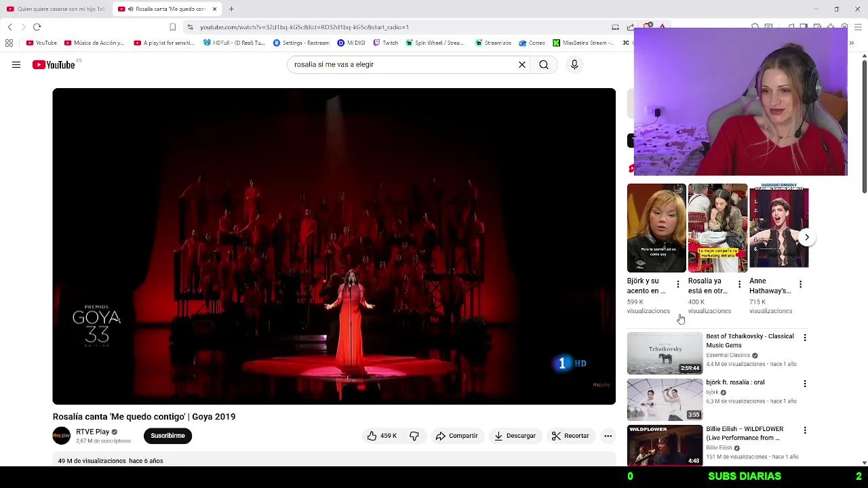This screenshot has height=488, width=868.
Task: Download the video via Descargar
Action: pos(515,436)
